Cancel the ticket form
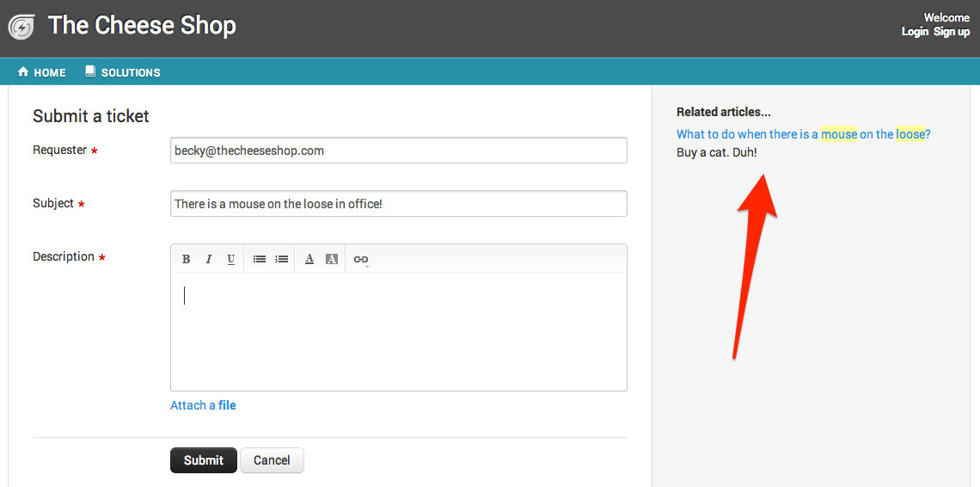The image size is (980, 487). (x=272, y=460)
